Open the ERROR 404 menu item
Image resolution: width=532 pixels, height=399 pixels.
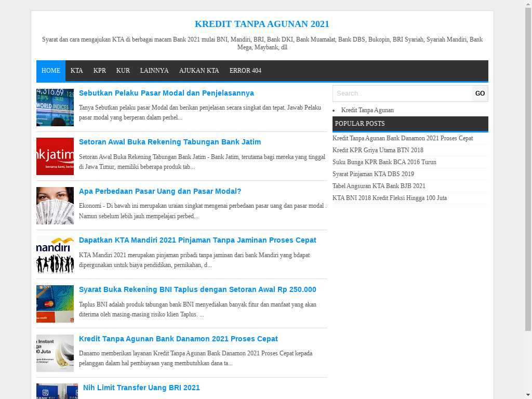point(245,71)
